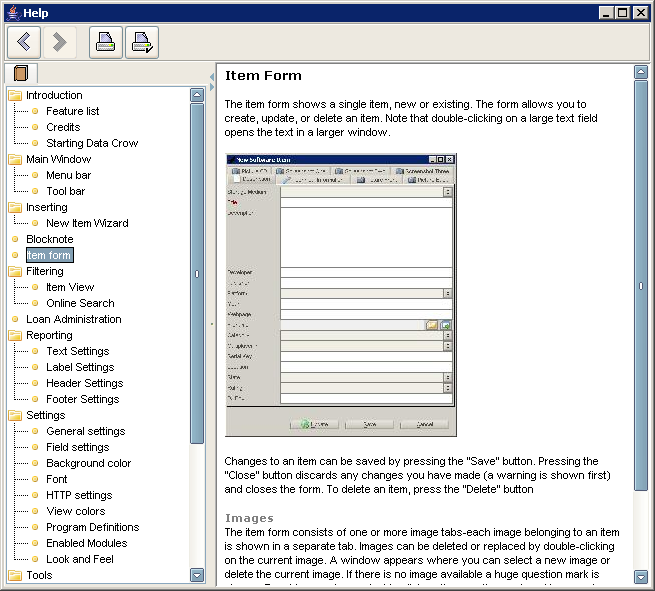
Task: Click bullet icon beside Blocknote
Action: point(15,239)
